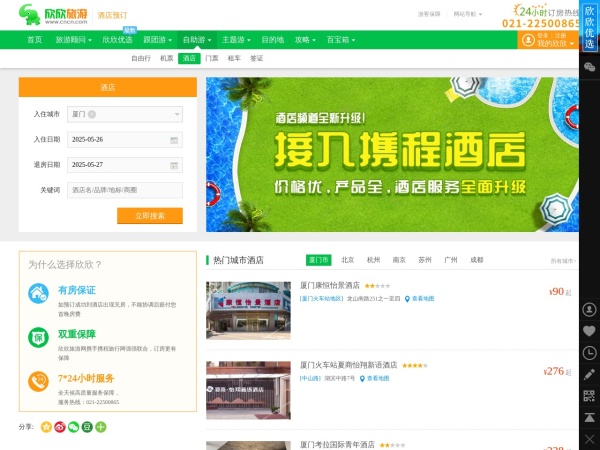The height and width of the screenshot is (450, 600).
Task: Click the 关键词 keyword input field
Action: (125, 190)
